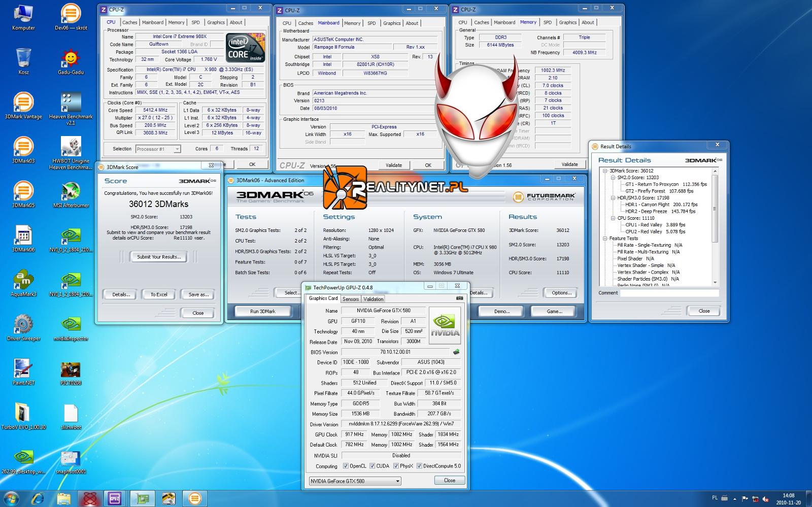Viewport: 812px width, 507px height.
Task: Open the Dev06 — skrót shortcut
Action: point(71,17)
